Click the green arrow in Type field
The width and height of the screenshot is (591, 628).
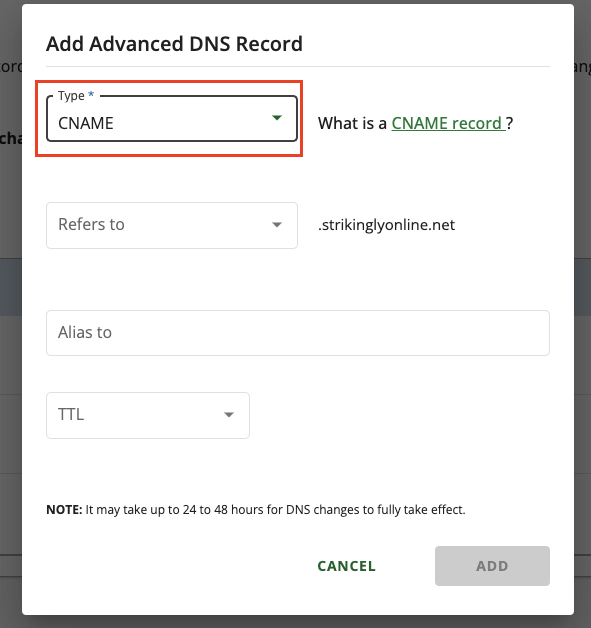[x=277, y=118]
